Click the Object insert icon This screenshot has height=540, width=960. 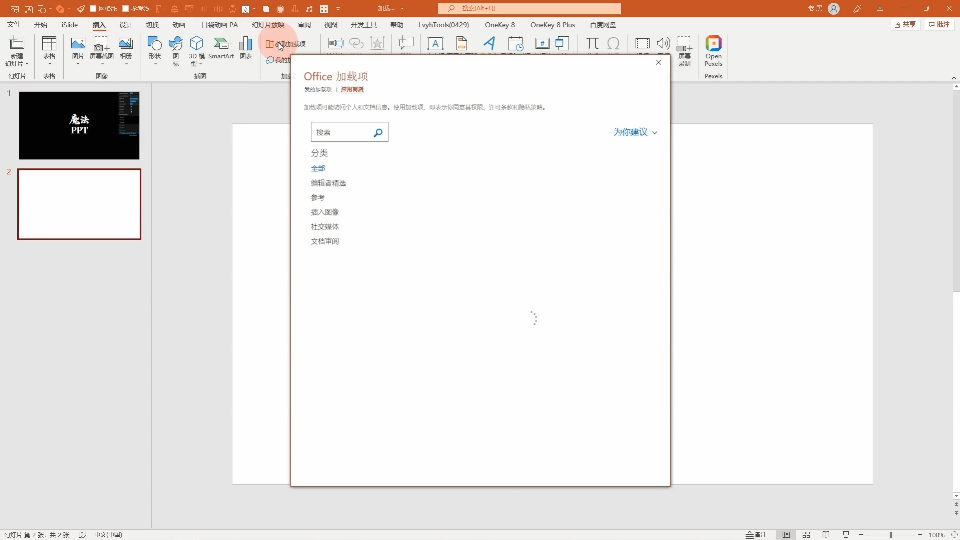[562, 43]
